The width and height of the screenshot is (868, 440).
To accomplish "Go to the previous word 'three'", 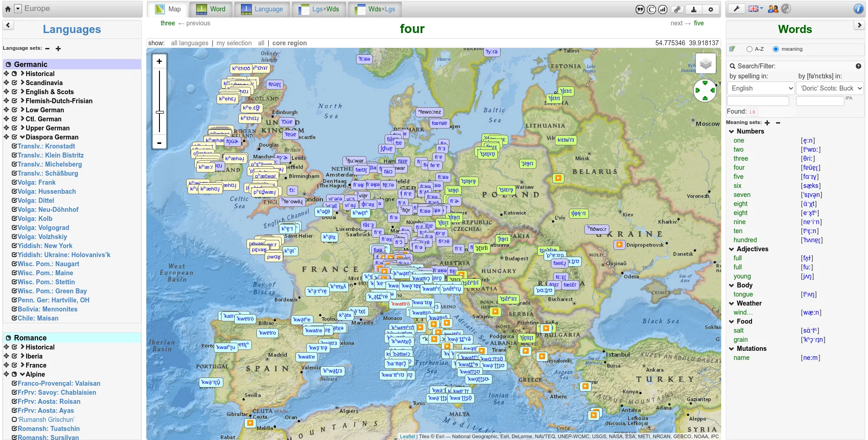I will pyautogui.click(x=167, y=23).
